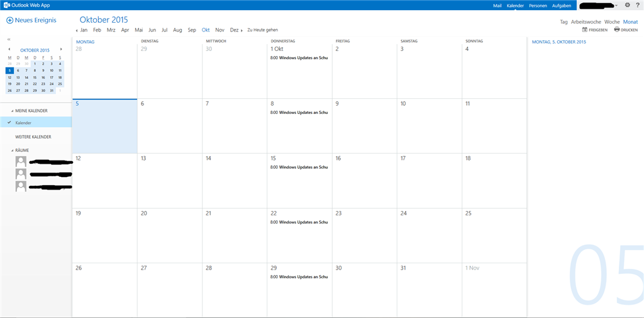The height and width of the screenshot is (318, 644).
Task: Click Montag, 5. Oktober 2015 agenda header
Action: pyautogui.click(x=559, y=42)
